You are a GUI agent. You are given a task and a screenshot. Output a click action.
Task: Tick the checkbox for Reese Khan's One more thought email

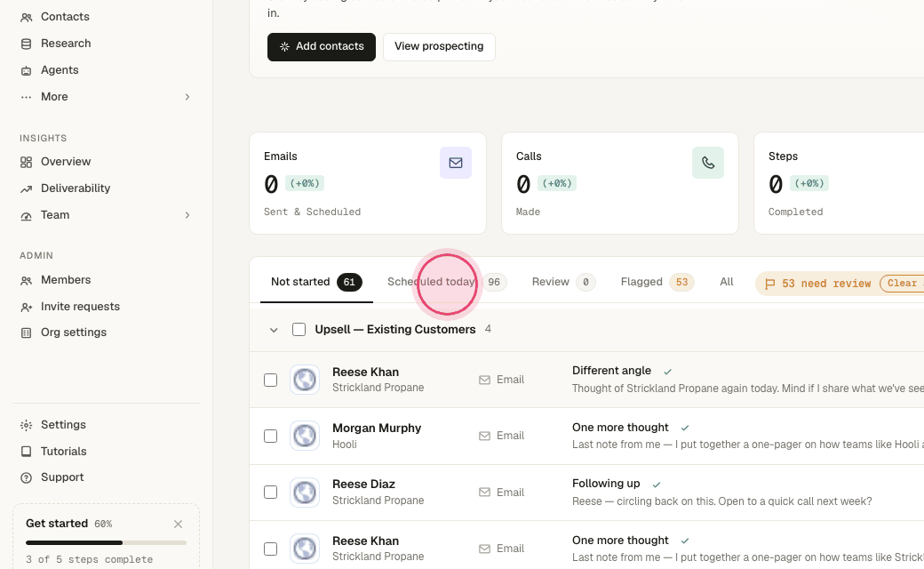(x=270, y=549)
